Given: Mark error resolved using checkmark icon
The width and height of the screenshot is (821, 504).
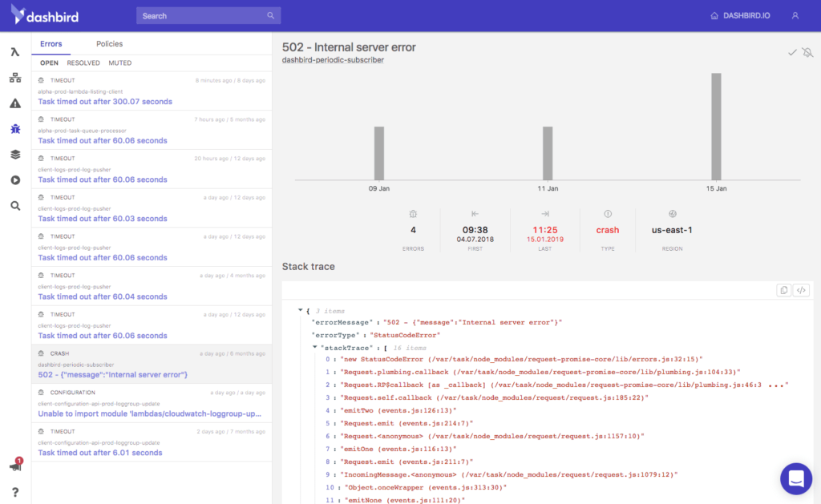Looking at the screenshot, I should [791, 50].
